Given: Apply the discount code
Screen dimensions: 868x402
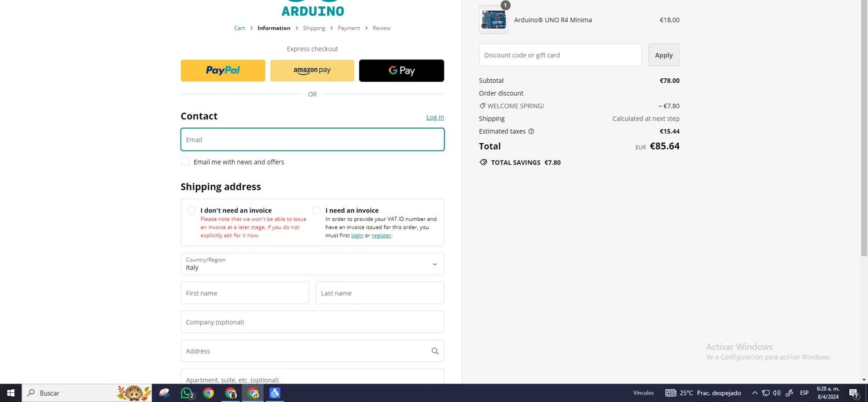Looking at the screenshot, I should (x=664, y=55).
